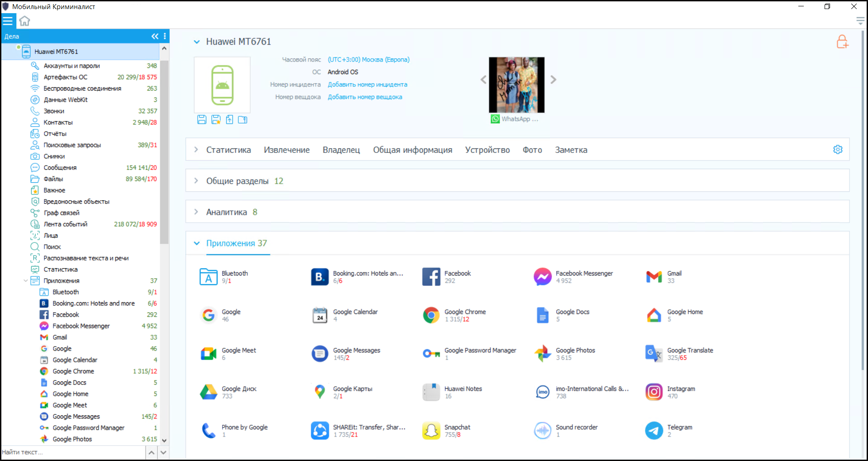Click the Добавить номер вещдока link
The height and width of the screenshot is (461, 868).
(365, 97)
